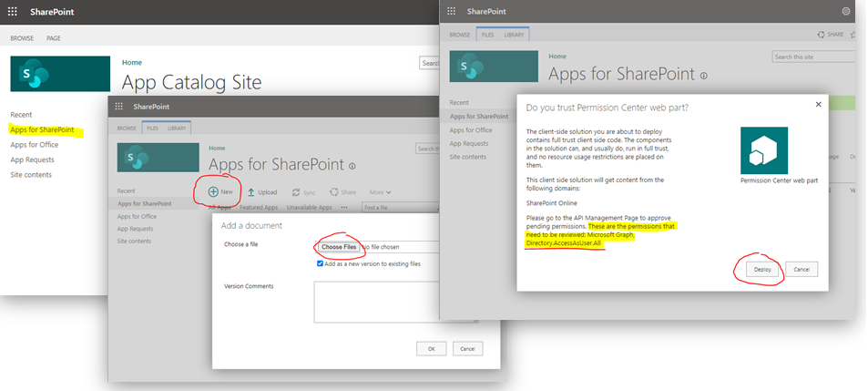Click info icon beside middle Apps for SharePoint title

pos(352,166)
